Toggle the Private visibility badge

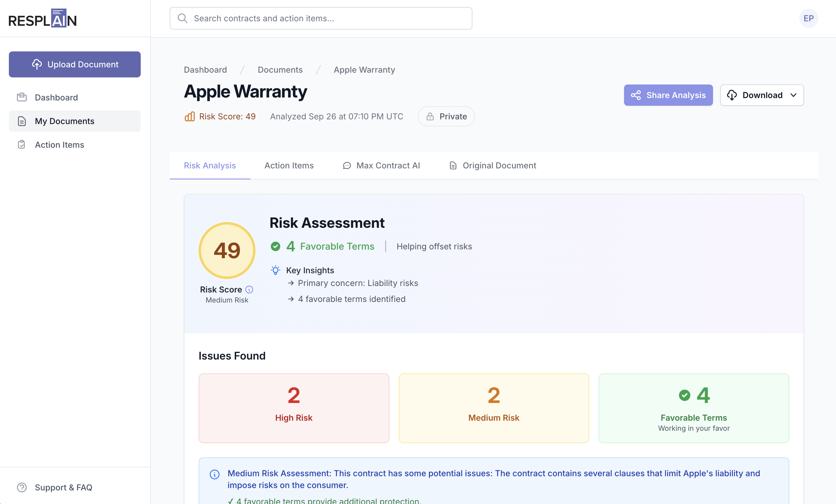446,116
